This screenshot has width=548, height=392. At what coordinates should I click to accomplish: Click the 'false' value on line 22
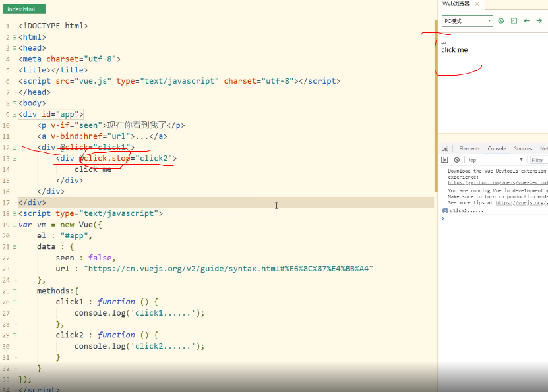100,258
